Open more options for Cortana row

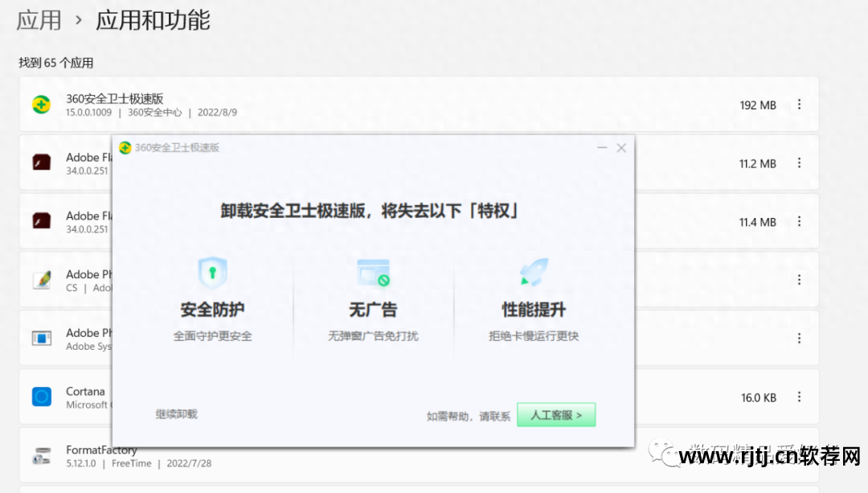pos(799,397)
